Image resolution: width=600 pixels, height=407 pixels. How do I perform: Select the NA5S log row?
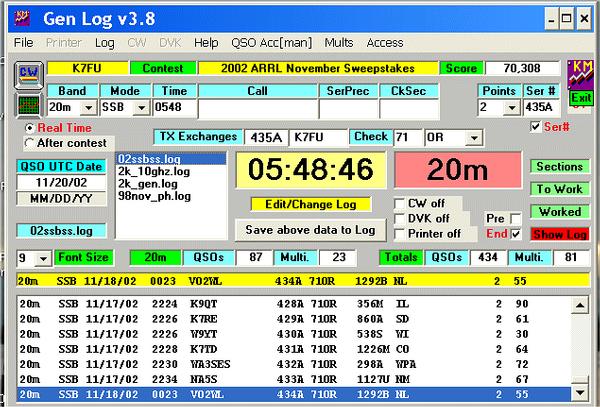coord(294,379)
